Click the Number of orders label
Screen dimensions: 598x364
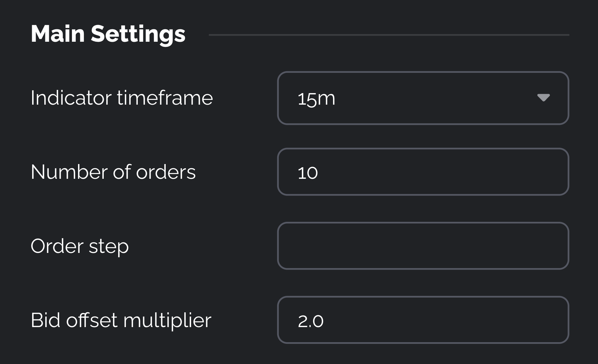113,172
